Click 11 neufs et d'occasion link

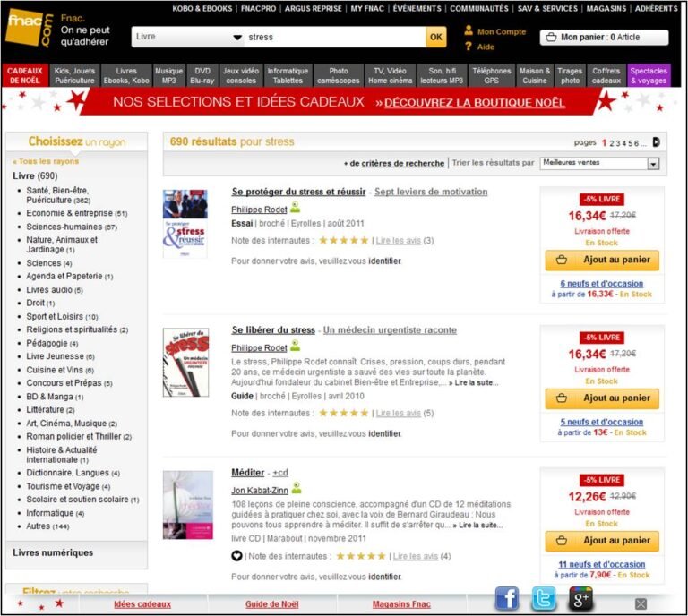point(602,564)
